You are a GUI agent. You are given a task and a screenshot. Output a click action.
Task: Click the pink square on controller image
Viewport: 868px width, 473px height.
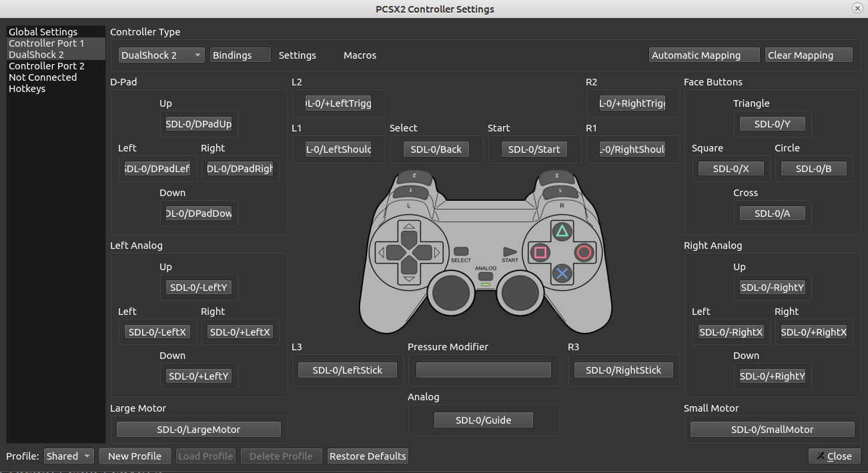[540, 252]
